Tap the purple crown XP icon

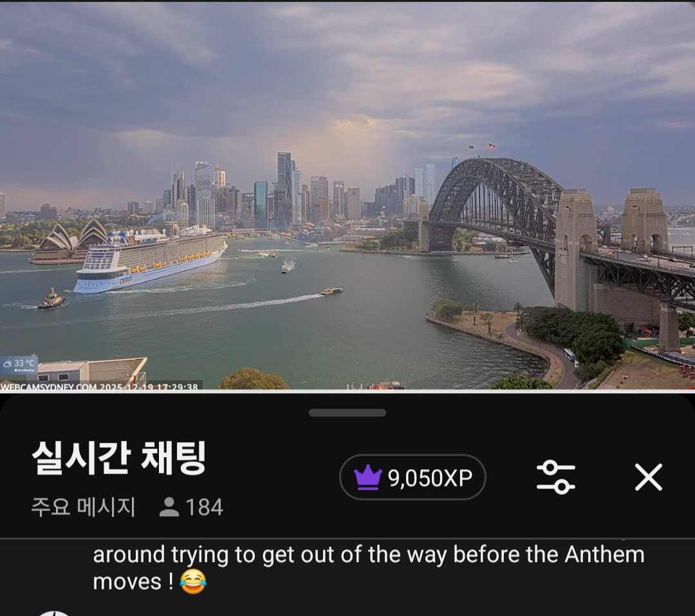367,477
